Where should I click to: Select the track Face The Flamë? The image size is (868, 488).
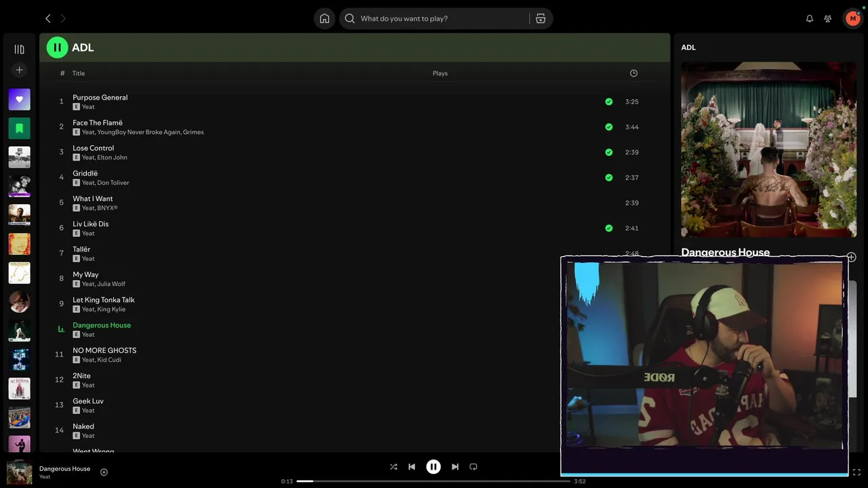click(98, 123)
